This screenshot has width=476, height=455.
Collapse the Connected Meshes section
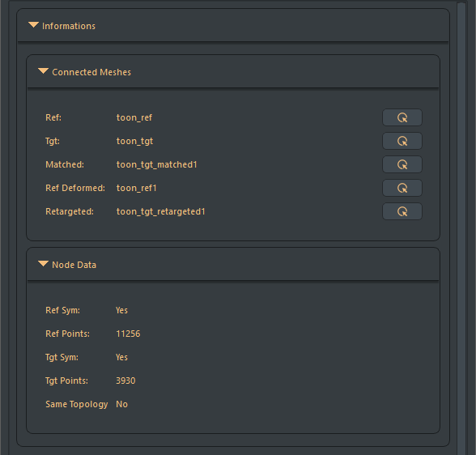tap(43, 71)
